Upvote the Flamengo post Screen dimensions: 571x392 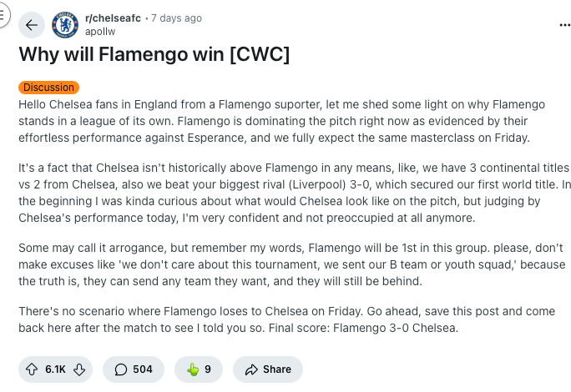(32, 369)
